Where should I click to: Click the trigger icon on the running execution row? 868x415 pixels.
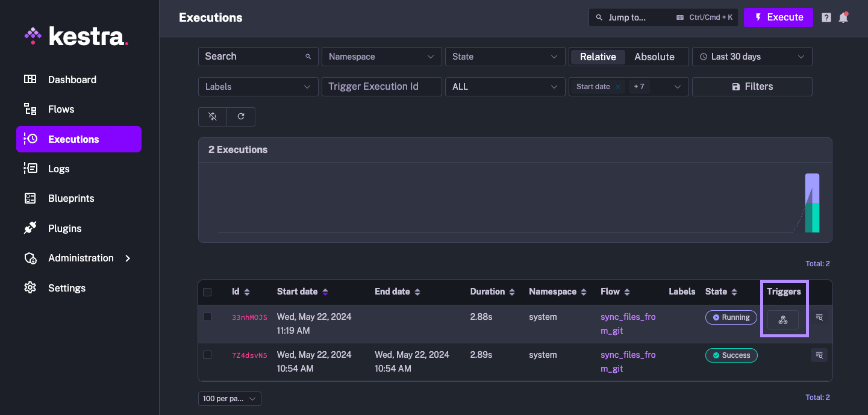783,319
